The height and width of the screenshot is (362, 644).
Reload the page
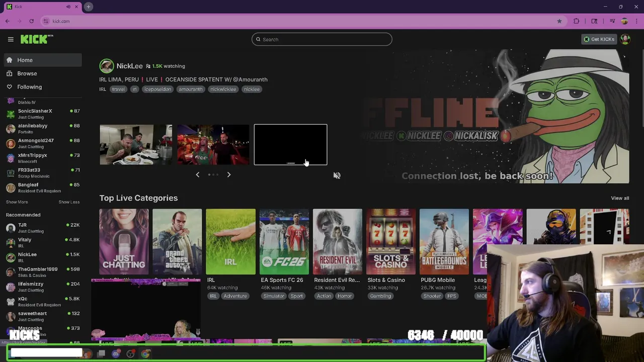31,21
